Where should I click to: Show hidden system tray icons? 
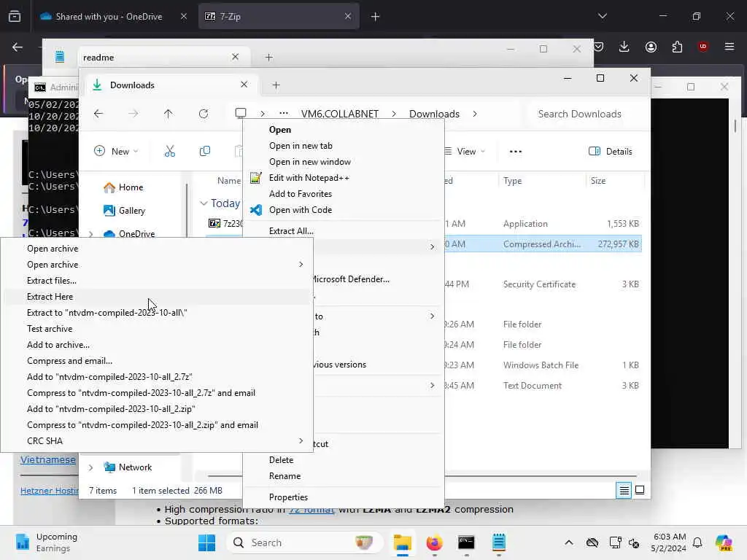click(569, 542)
